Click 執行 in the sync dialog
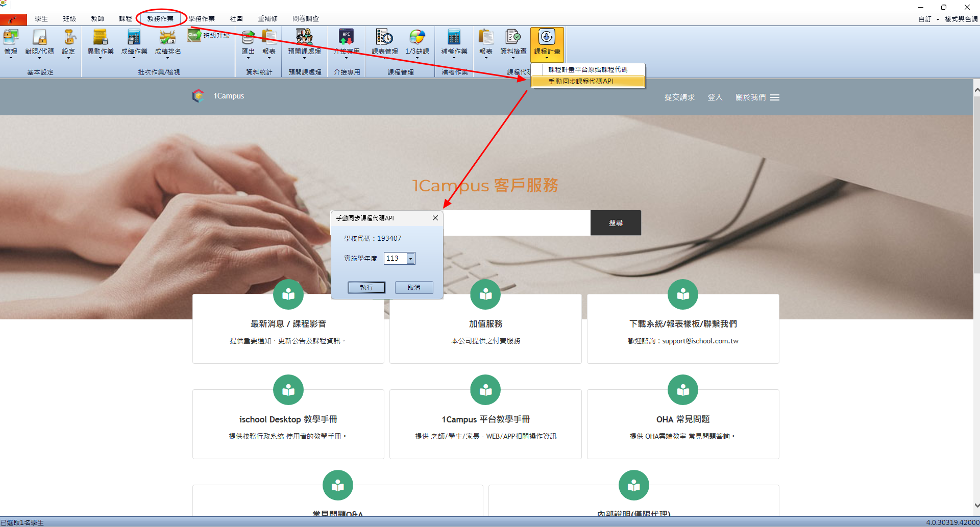Image resolution: width=980 pixels, height=527 pixels. pos(366,288)
